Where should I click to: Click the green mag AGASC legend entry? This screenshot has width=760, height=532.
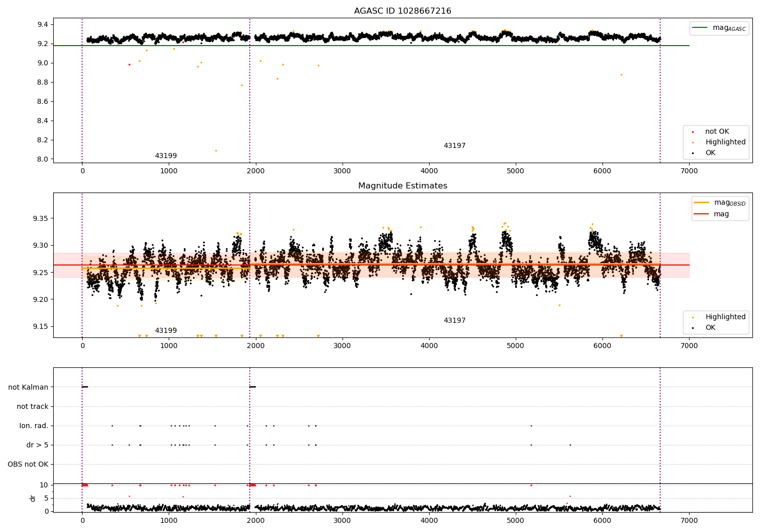point(719,28)
